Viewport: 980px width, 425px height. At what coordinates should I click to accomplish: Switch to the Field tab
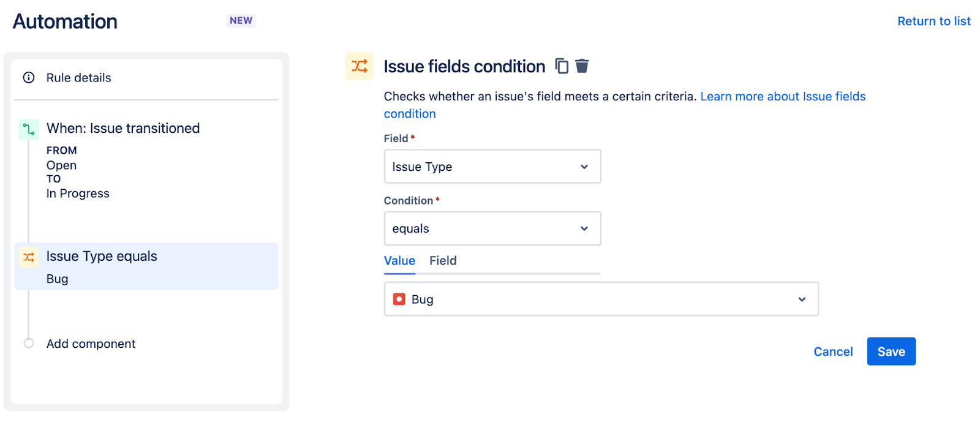click(442, 260)
